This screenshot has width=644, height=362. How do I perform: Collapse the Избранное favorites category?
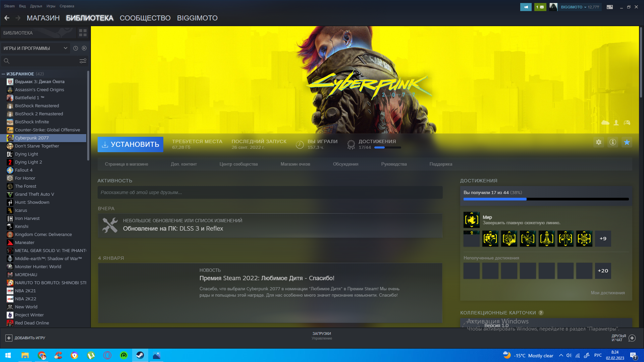point(3,74)
